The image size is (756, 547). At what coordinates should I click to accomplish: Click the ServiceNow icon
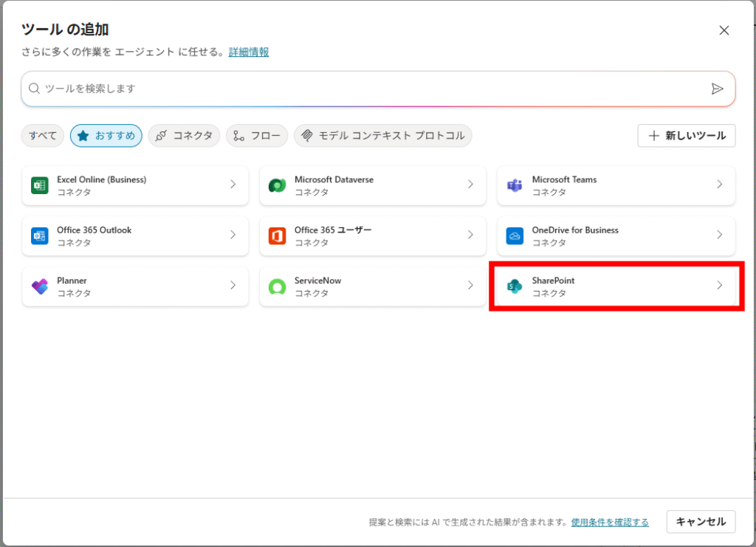(278, 286)
